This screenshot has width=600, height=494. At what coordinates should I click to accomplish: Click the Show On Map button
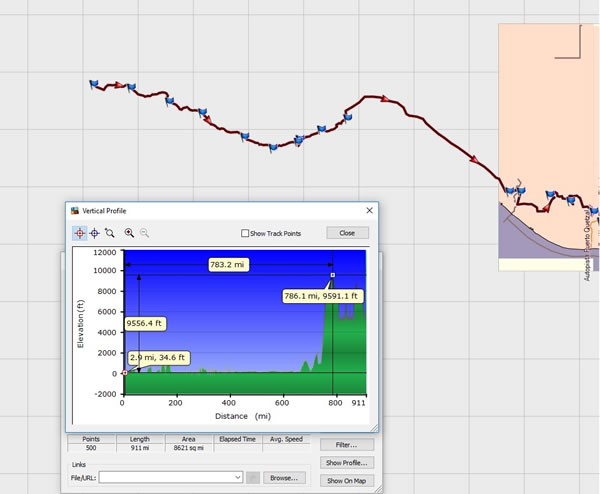347,481
